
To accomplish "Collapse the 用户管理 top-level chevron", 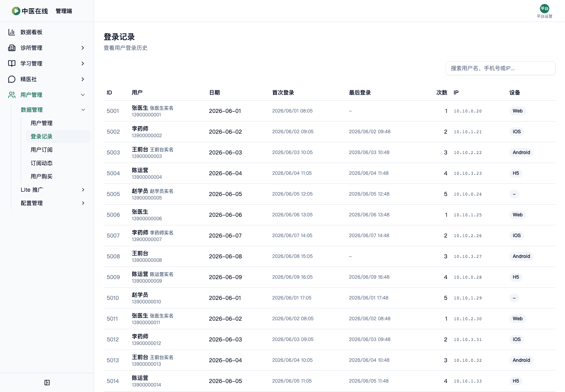I will [x=83, y=95].
